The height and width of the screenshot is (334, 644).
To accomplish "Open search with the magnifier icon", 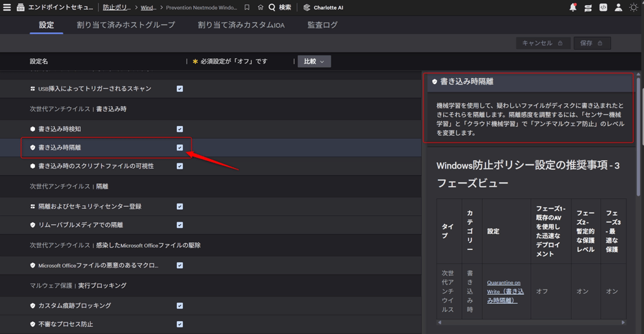I will click(x=272, y=7).
